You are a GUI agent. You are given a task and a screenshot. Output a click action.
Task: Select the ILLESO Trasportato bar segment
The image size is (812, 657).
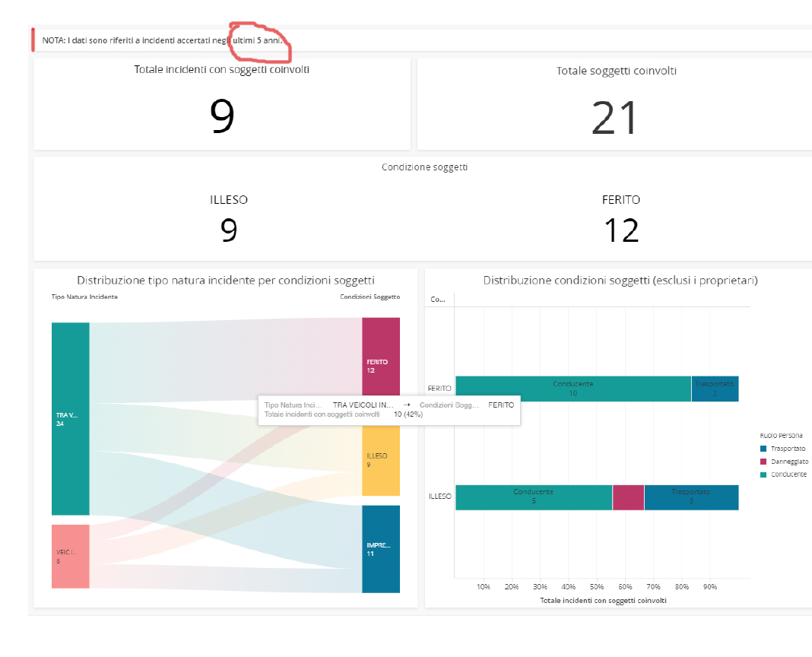tap(691, 497)
